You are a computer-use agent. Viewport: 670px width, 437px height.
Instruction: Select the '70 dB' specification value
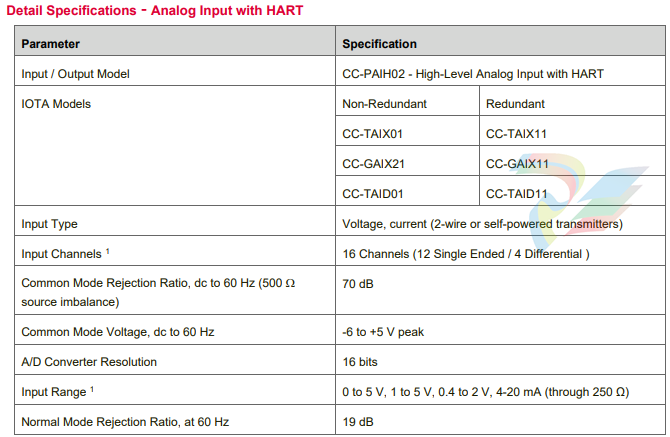click(357, 284)
